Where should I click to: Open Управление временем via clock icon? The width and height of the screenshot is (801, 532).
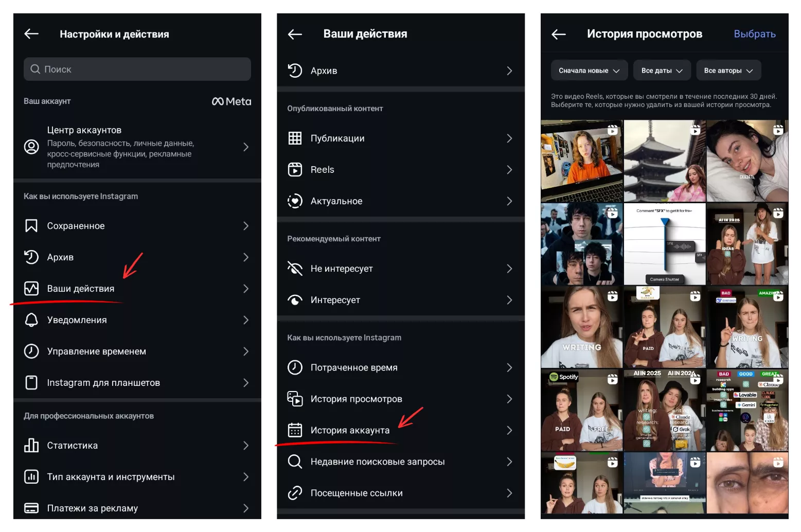[x=31, y=351]
